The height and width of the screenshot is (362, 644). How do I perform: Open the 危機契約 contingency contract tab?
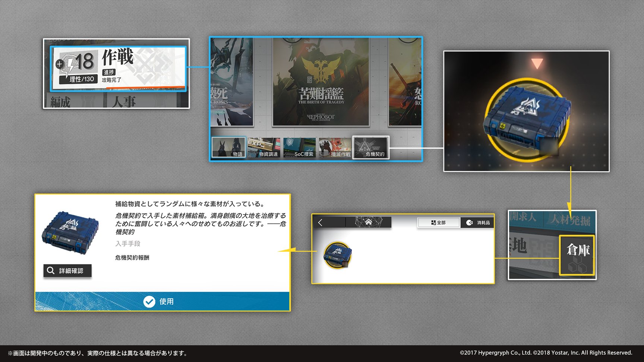point(371,147)
